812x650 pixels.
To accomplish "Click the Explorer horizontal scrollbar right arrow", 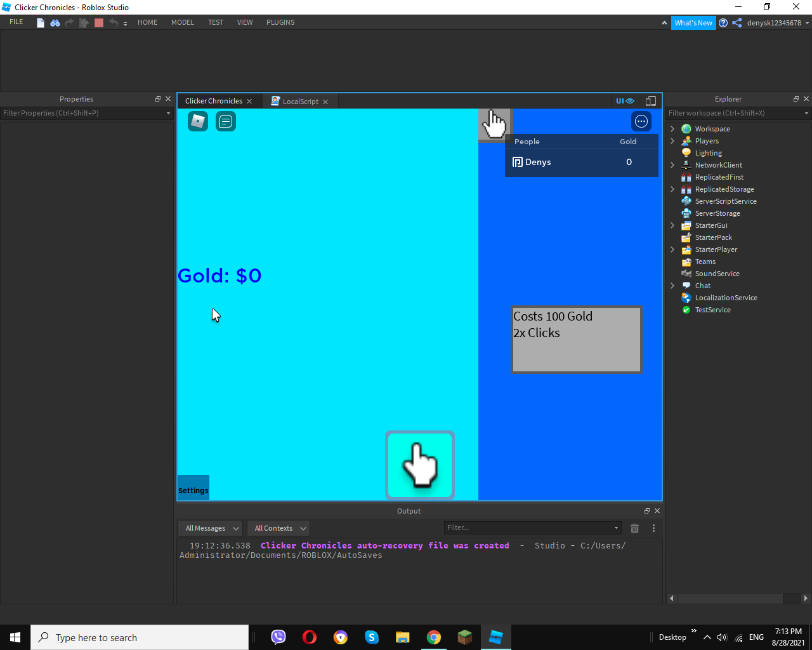I will (806, 598).
